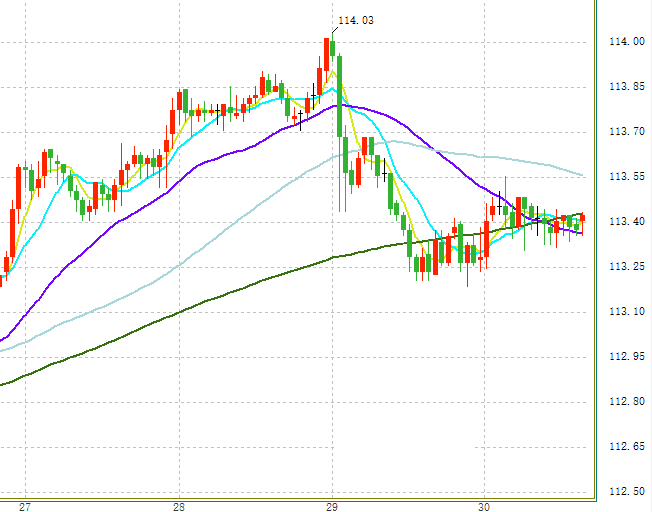The width and height of the screenshot is (652, 512).
Task: Select date marker 27 on time axis
Action: coord(26,504)
